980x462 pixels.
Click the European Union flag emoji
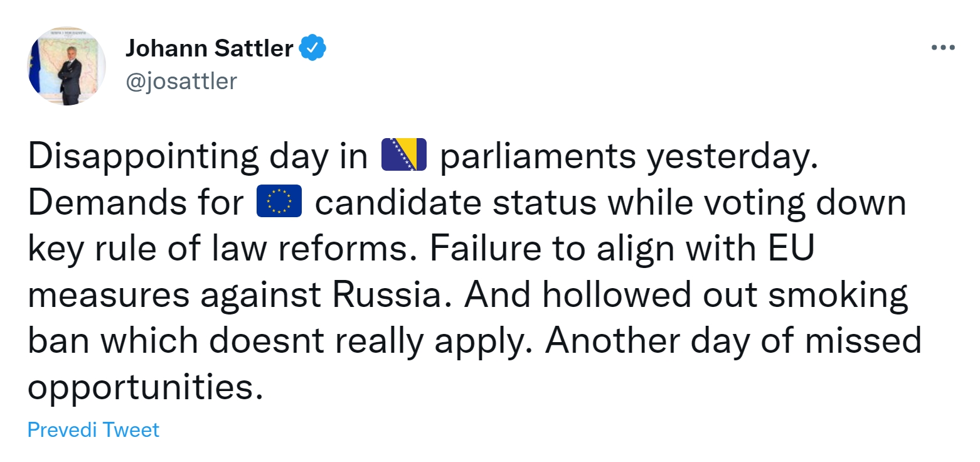coord(279,201)
